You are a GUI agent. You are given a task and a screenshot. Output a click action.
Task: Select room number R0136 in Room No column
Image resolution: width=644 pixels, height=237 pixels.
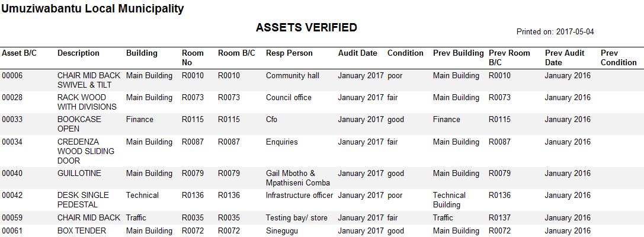[193, 195]
